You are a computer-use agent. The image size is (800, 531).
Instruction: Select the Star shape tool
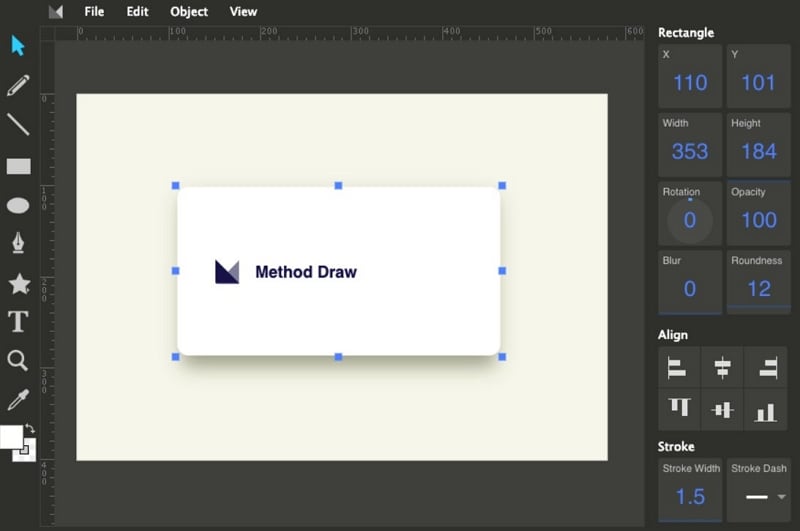coord(18,284)
